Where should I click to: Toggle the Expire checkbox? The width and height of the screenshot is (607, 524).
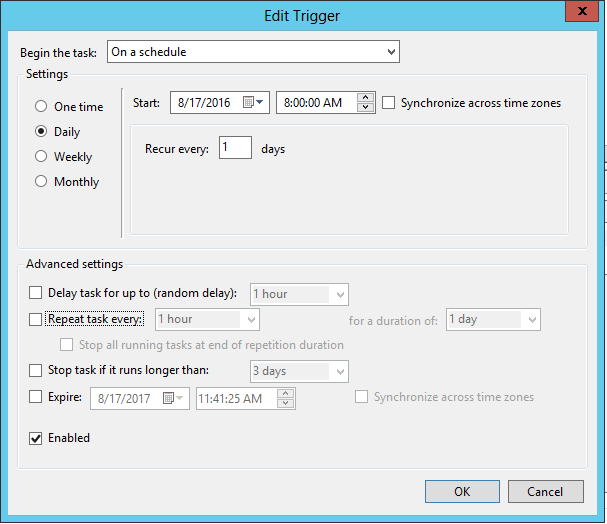pos(36,397)
